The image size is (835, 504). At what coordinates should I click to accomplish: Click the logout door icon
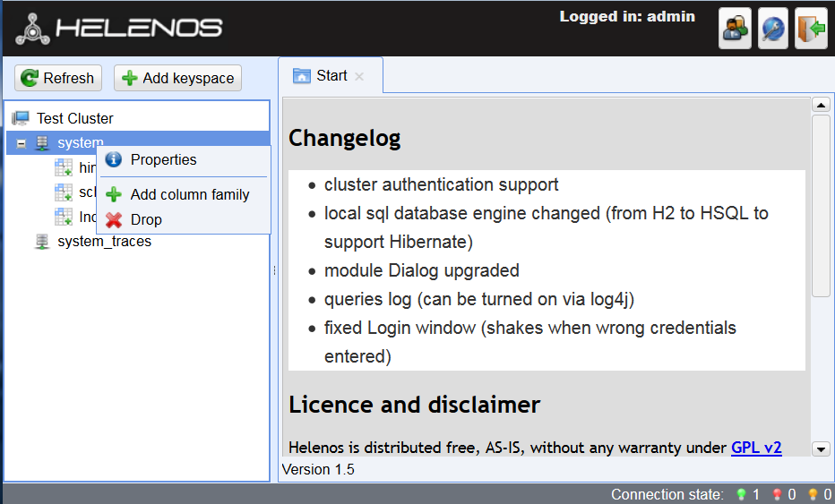pyautogui.click(x=811, y=30)
